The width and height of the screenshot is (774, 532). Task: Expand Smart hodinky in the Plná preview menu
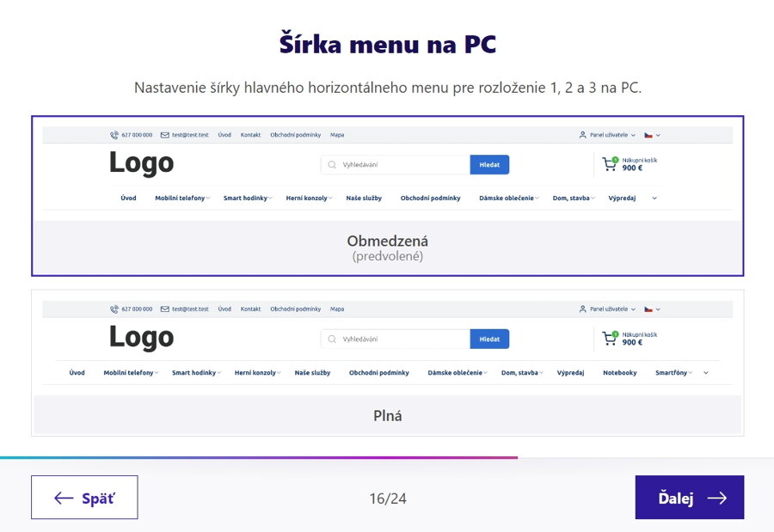click(195, 373)
